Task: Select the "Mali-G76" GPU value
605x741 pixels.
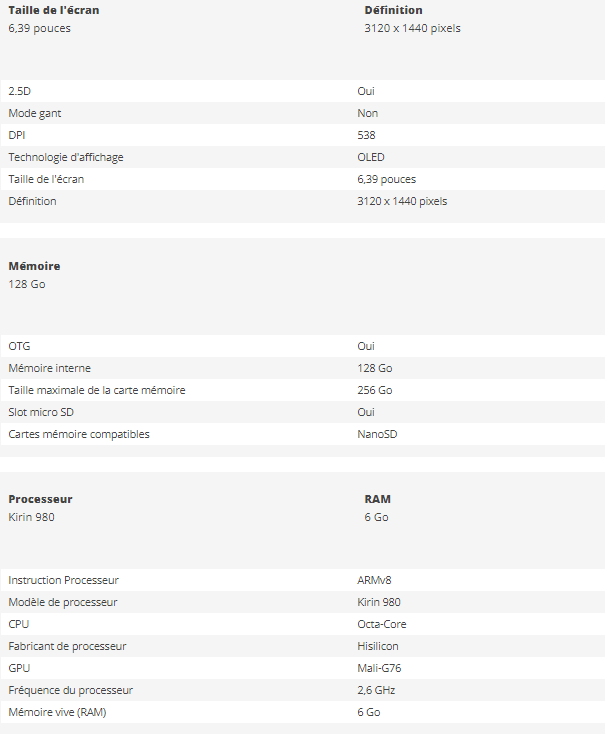Action: (x=378, y=668)
